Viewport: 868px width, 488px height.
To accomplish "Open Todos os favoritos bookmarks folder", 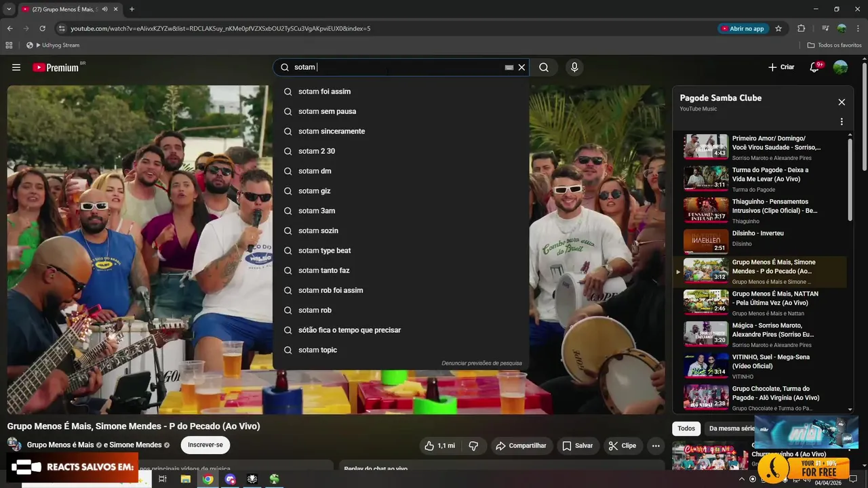I will (x=834, y=45).
